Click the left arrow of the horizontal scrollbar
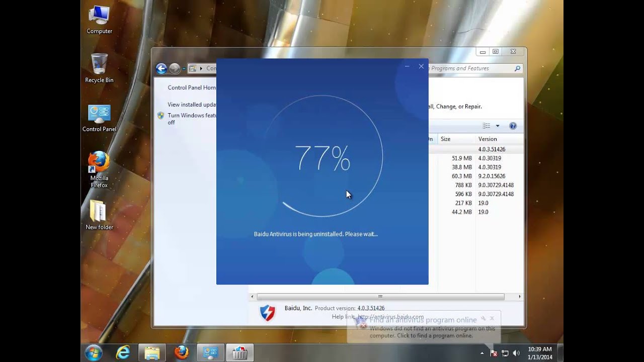This screenshot has width=644, height=362. 252,297
